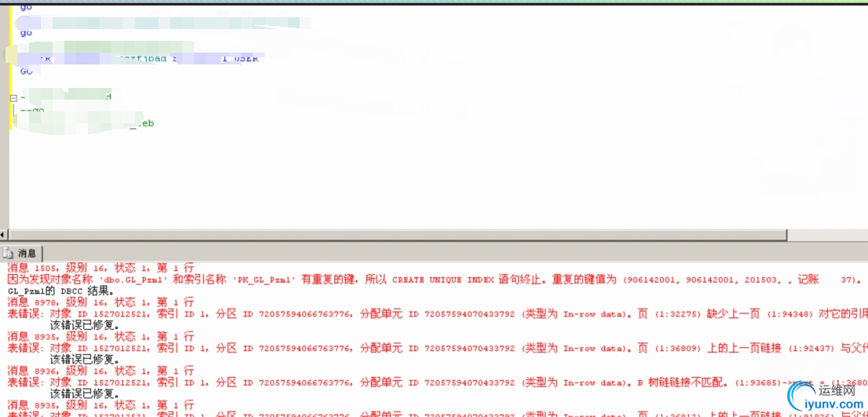
Task: Select the message header line '消息 8936'
Action: click(100, 371)
